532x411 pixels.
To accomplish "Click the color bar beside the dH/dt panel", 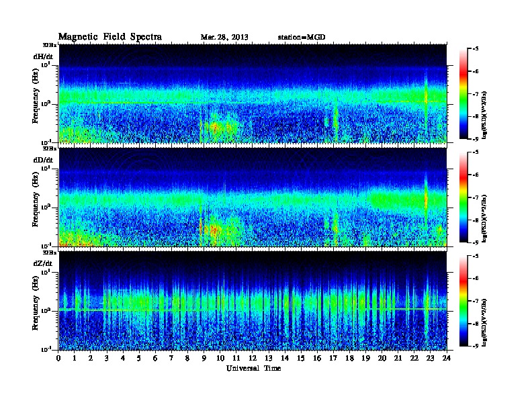I will [x=463, y=94].
